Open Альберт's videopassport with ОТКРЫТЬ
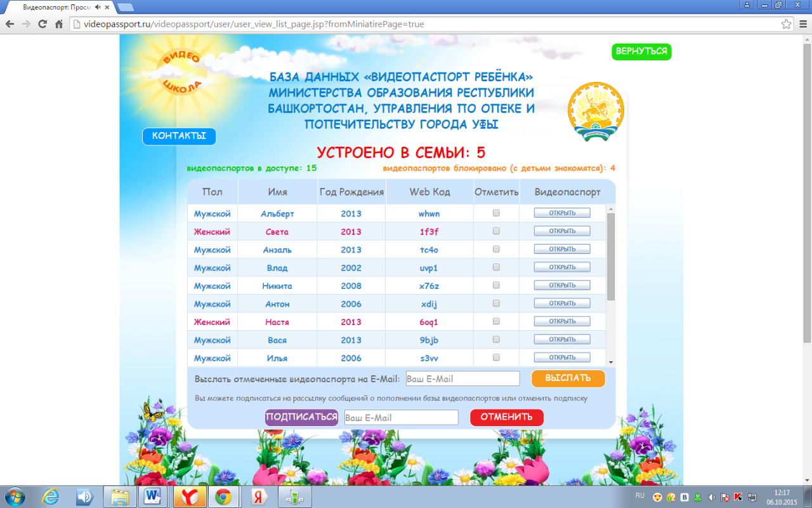The image size is (812, 508). tap(562, 213)
